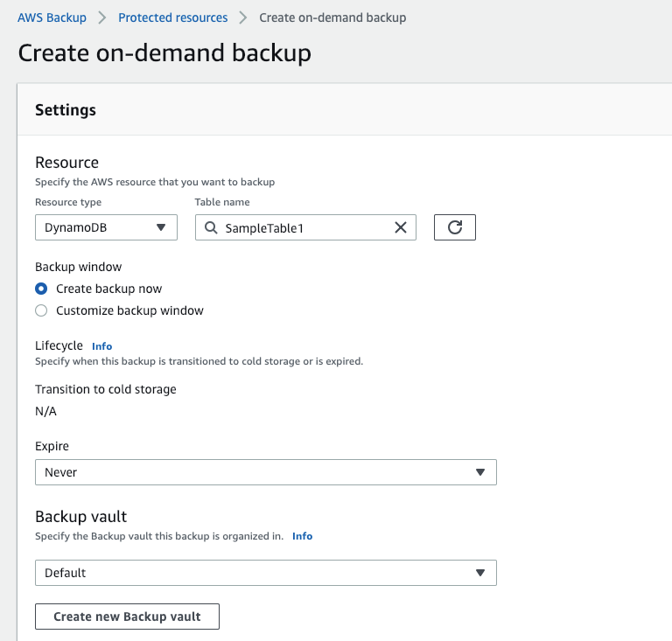Go to AWS Backup breadcrumb link

(x=52, y=17)
